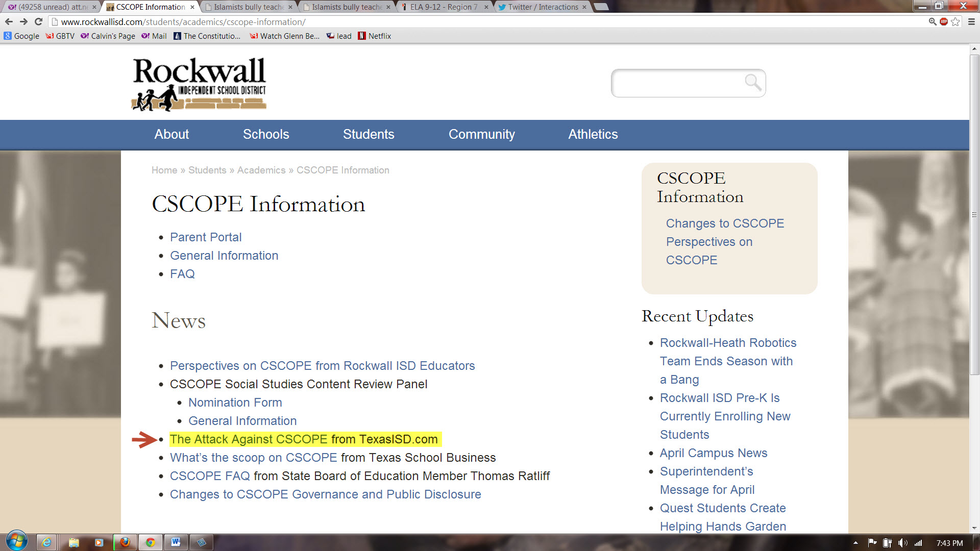Open The Constitution bookmark
Image resolution: width=980 pixels, height=551 pixels.
pos(207,36)
